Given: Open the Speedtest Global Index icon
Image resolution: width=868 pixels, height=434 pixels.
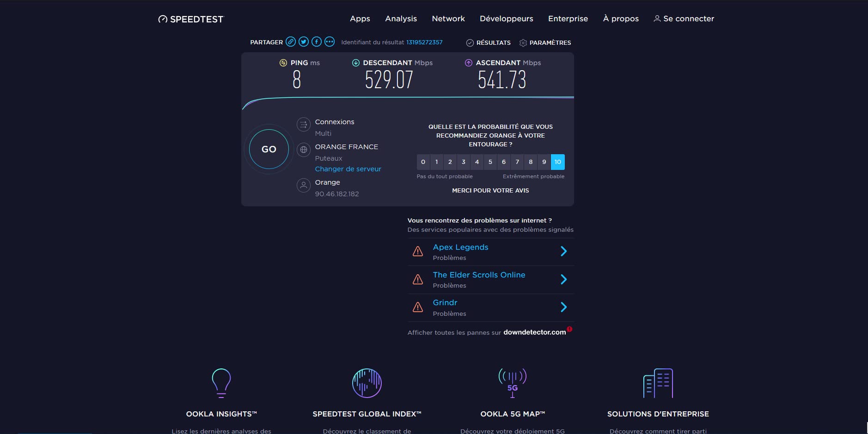Looking at the screenshot, I should pos(367,383).
